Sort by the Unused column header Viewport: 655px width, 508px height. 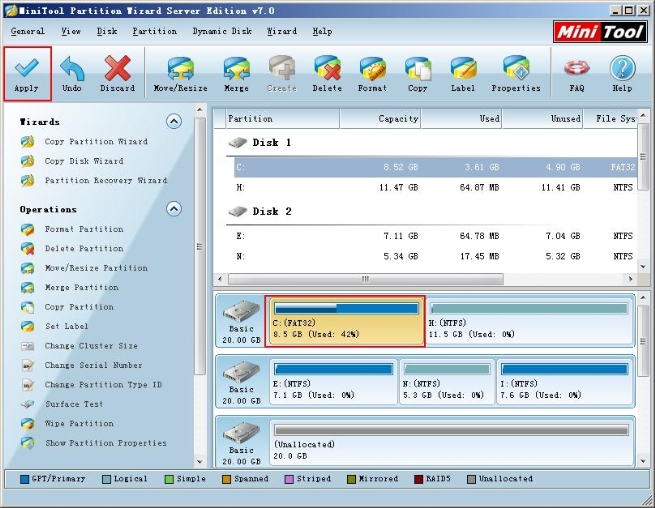coord(542,119)
